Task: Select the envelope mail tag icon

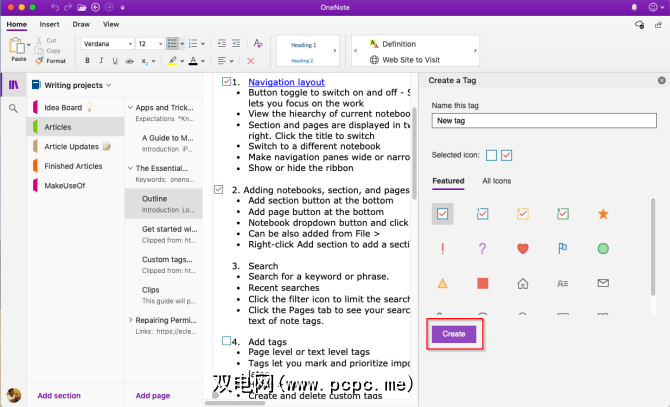Action: pyautogui.click(x=603, y=283)
